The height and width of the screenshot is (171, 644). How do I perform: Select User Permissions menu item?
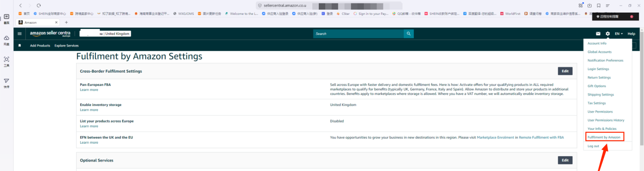600,112
